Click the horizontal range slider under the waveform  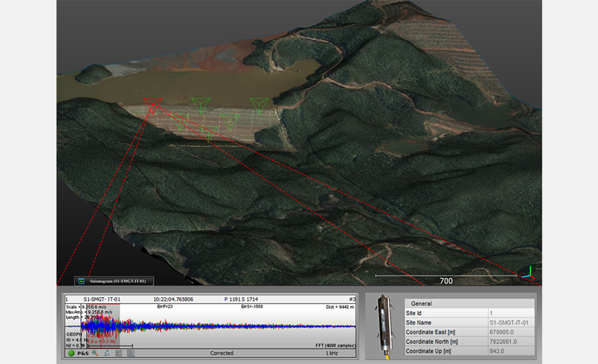pyautogui.click(x=111, y=346)
